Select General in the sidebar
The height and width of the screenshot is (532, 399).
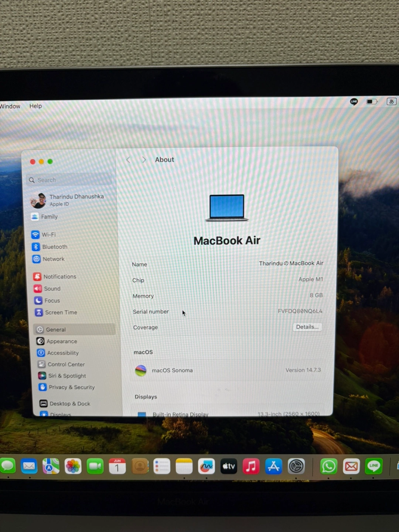click(x=74, y=330)
